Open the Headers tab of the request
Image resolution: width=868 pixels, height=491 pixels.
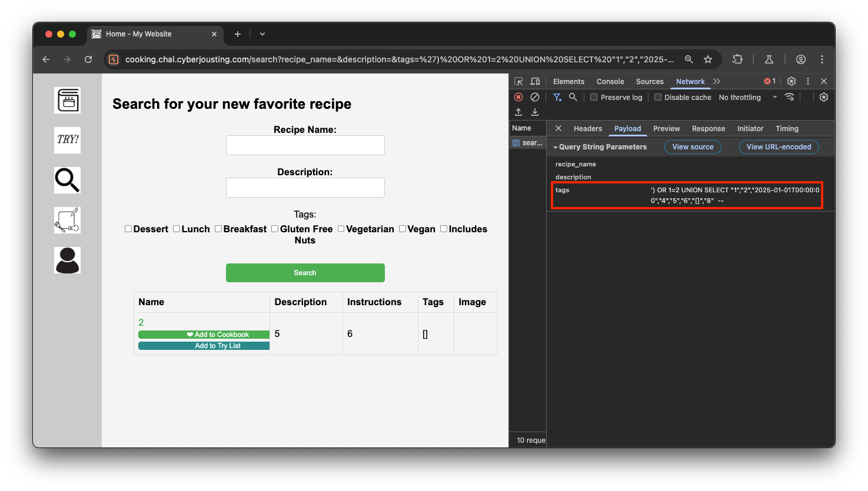[588, 129]
